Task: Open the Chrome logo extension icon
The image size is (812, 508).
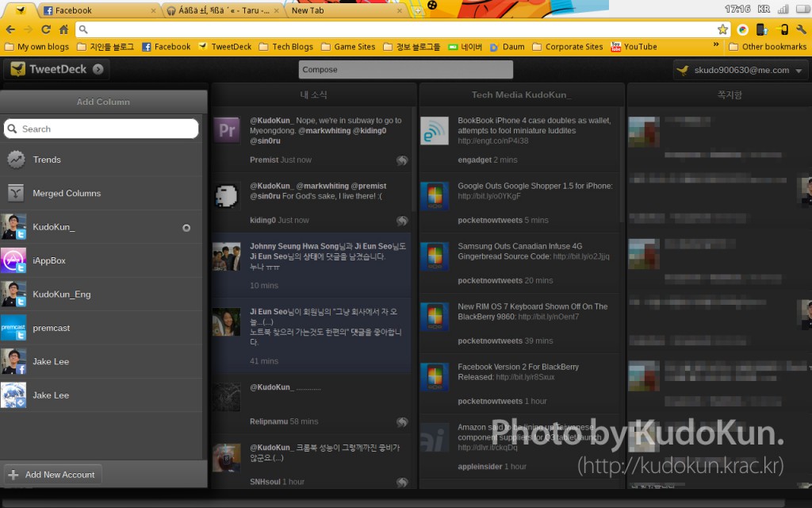Action: click(742, 29)
